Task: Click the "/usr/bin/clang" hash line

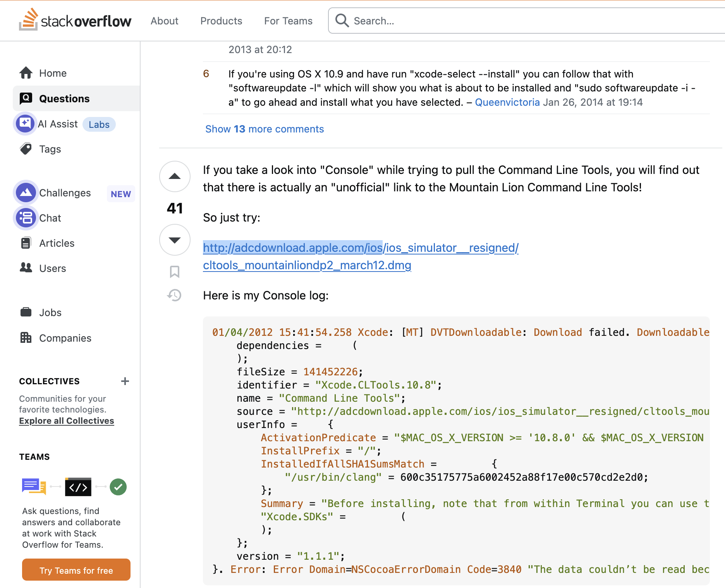Action: (x=466, y=477)
